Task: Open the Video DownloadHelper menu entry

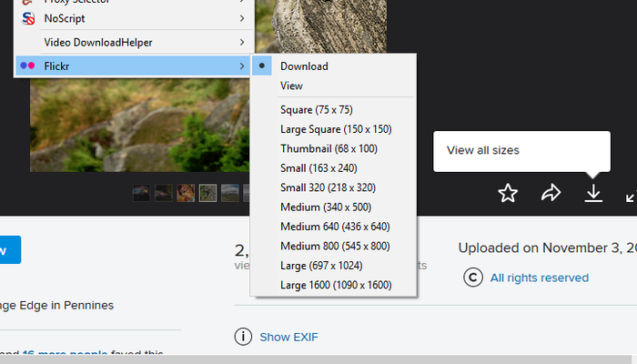Action: click(x=133, y=42)
